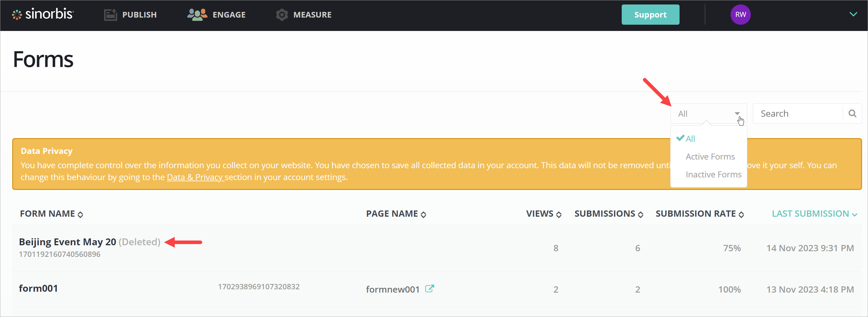
Task: Open formnew001 page external link icon
Action: (429, 289)
